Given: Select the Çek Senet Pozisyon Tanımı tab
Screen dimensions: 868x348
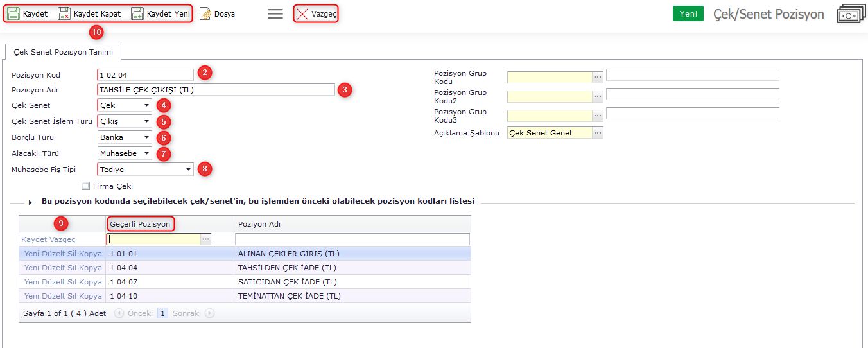Looking at the screenshot, I should pyautogui.click(x=63, y=52).
